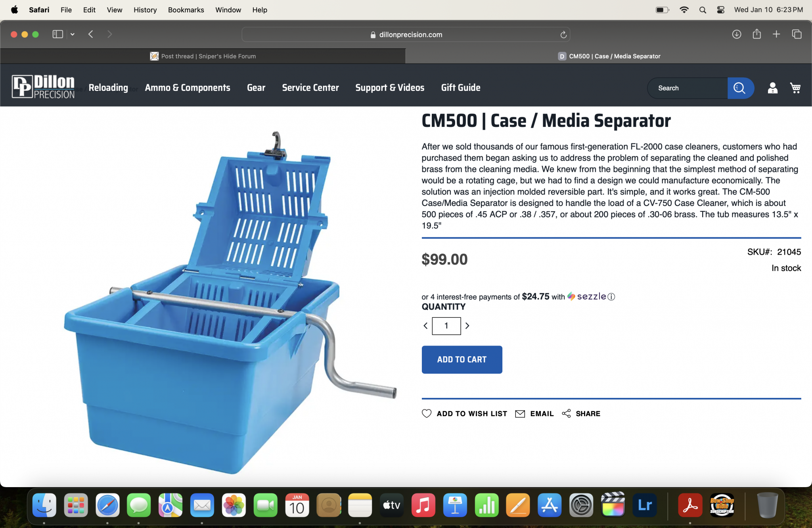Increase quantity with right arrow
This screenshot has width=812, height=528.
pyautogui.click(x=467, y=326)
